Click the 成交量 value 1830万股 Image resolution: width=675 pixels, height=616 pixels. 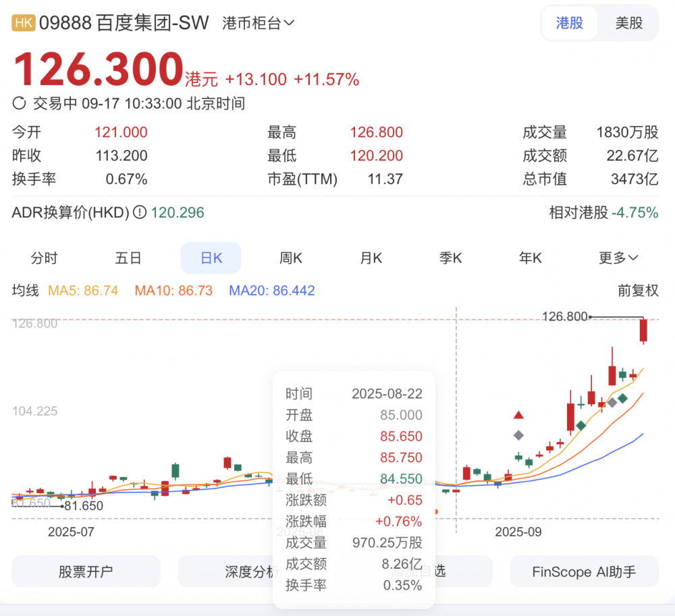(x=627, y=132)
